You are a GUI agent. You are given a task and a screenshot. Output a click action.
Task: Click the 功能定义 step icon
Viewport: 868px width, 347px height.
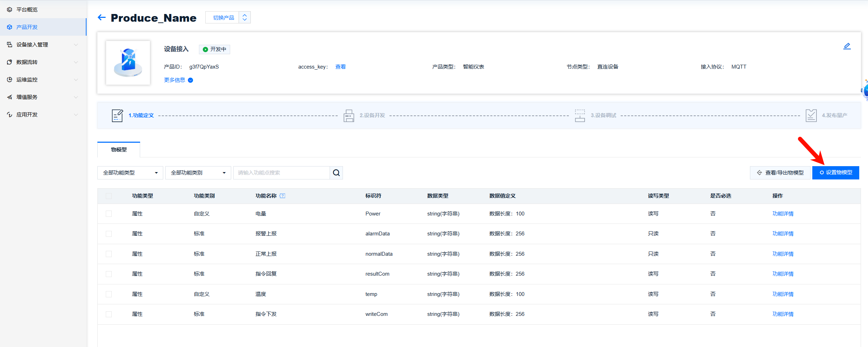(117, 115)
